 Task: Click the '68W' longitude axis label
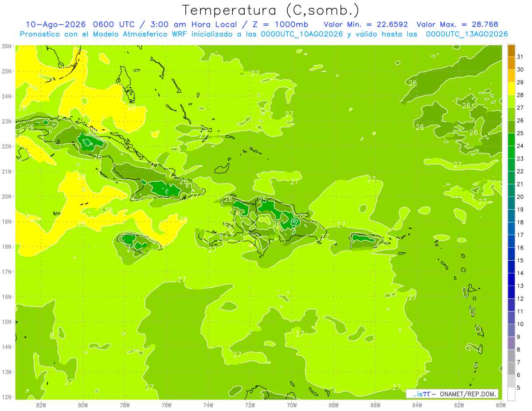point(334,405)
